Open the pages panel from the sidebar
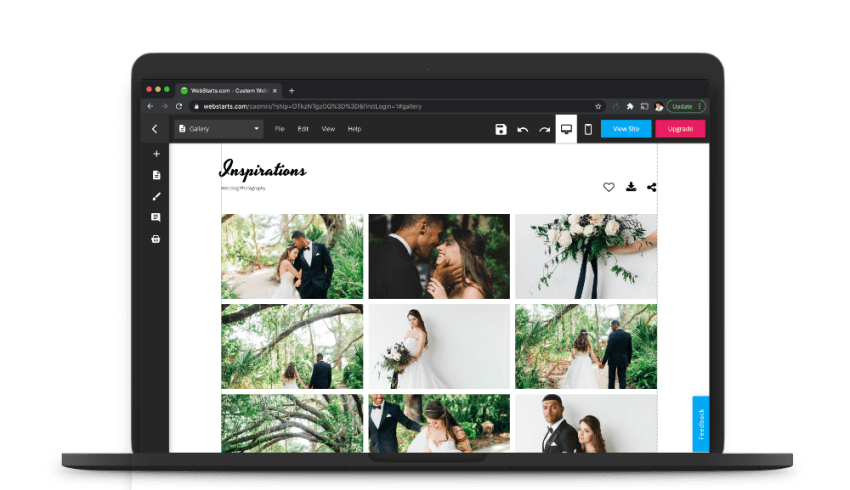Image resolution: width=850 pixels, height=490 pixels. click(156, 175)
